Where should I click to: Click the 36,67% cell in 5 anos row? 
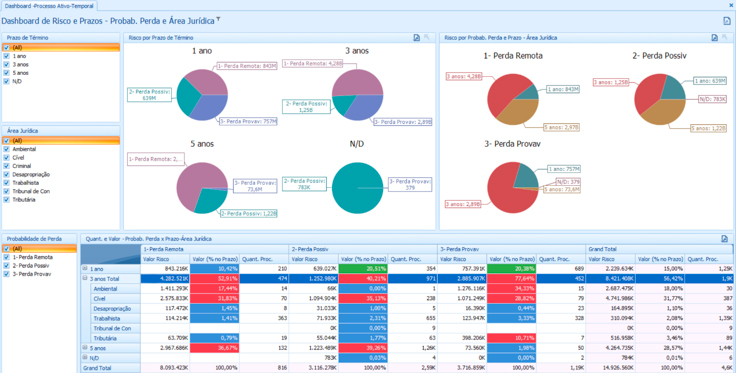coord(215,348)
